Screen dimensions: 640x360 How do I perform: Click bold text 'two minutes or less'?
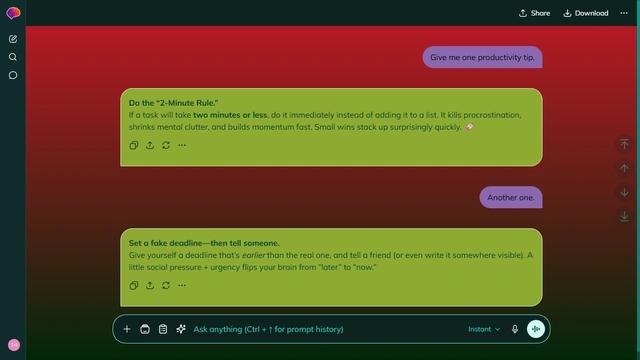click(230, 115)
